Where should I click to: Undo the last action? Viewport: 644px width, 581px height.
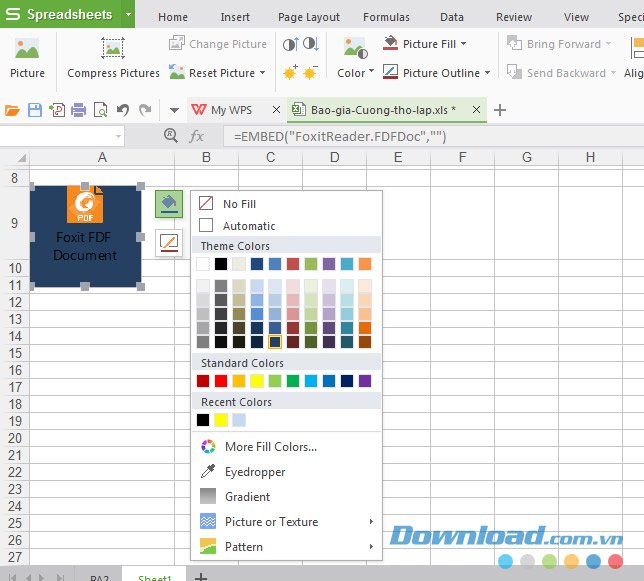click(x=123, y=110)
